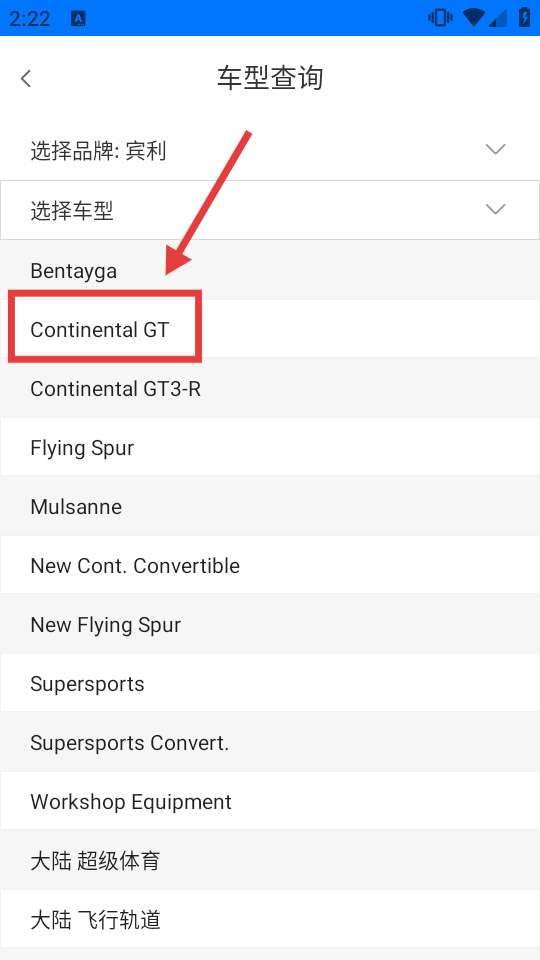Choose the 大陆 超级体育 entry

pos(270,861)
